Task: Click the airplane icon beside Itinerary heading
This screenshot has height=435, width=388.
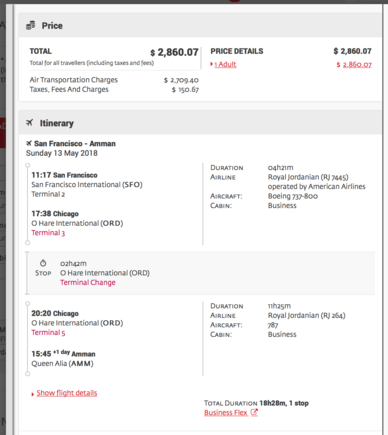Action: tap(30, 123)
